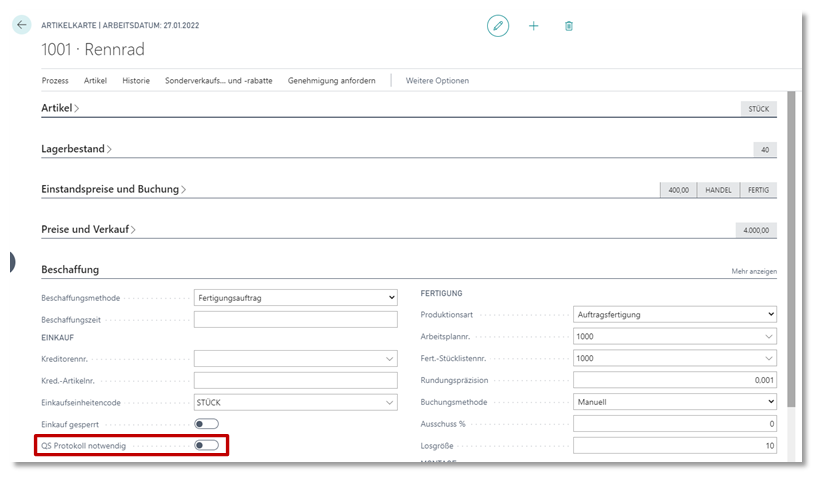Click the plus new-record icon

pos(533,26)
